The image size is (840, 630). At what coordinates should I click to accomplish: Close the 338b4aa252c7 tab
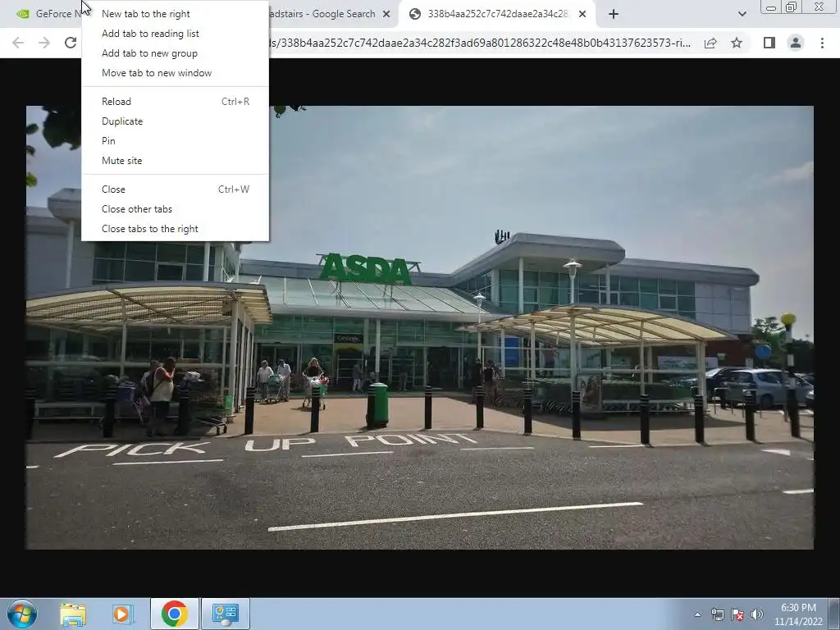(582, 14)
